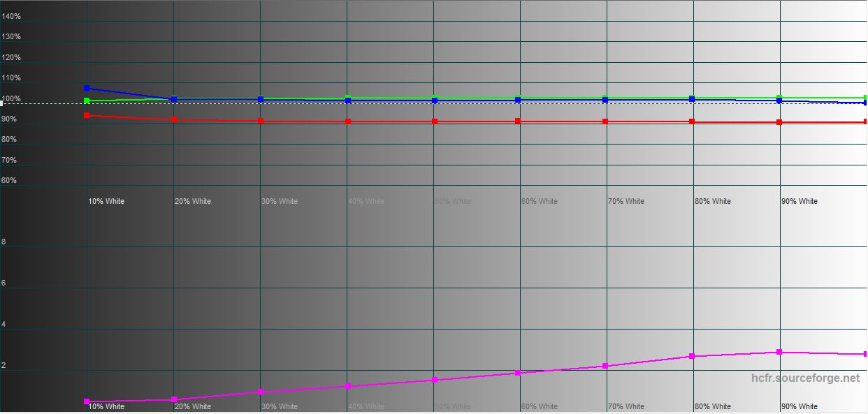Screen dimensions: 868x414
Task: Click the red data point at 10% White
Action: click(x=87, y=115)
